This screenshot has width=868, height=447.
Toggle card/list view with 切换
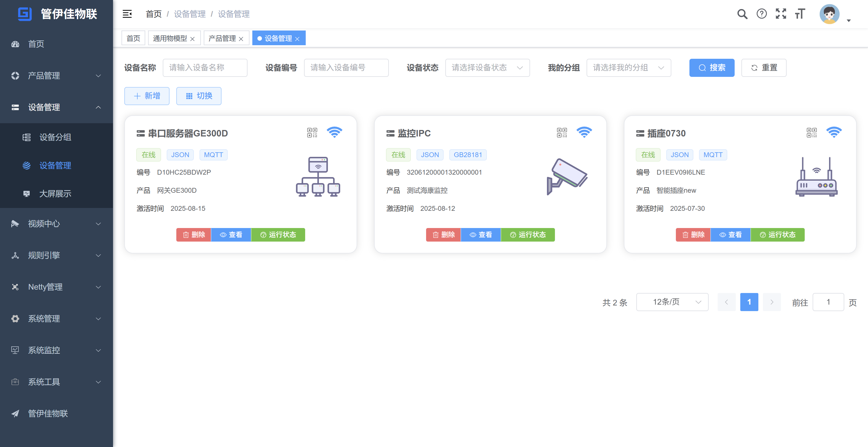[x=198, y=96]
